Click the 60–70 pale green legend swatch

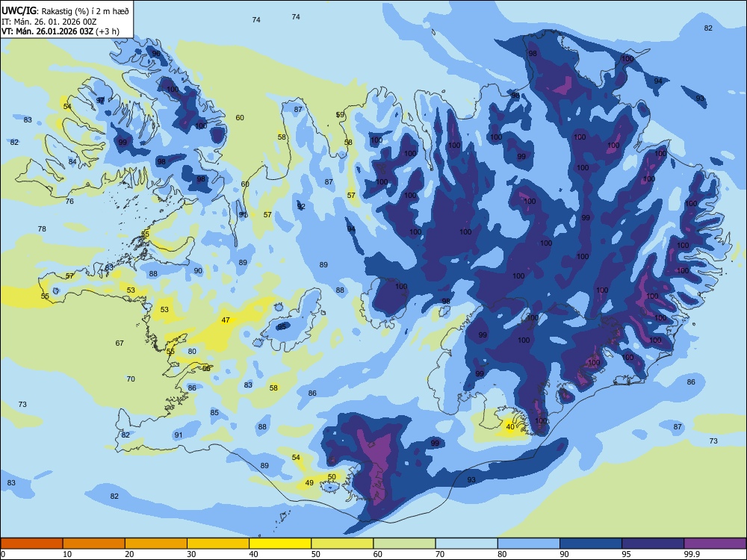pos(404,544)
